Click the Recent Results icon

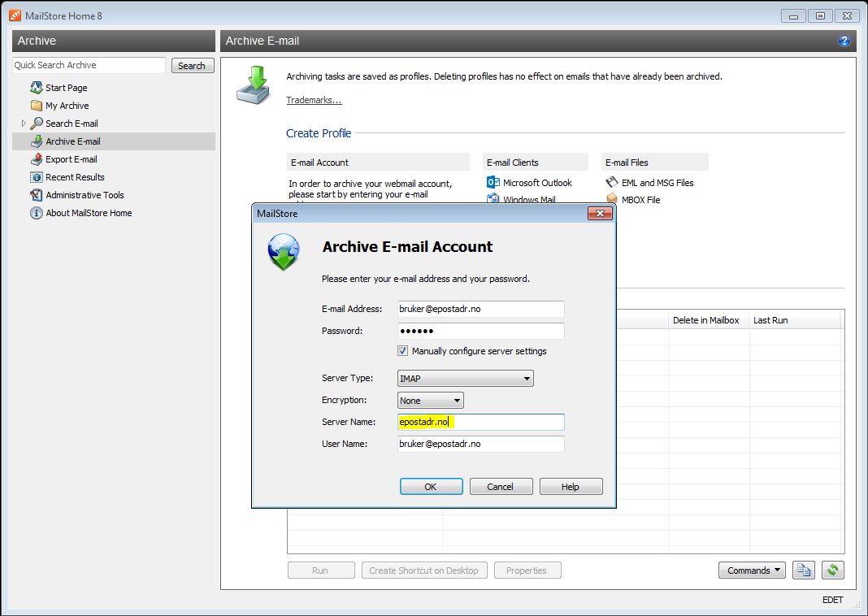[37, 177]
